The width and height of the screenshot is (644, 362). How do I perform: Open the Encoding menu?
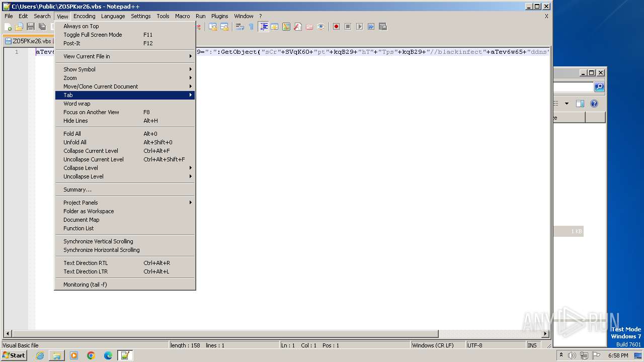point(84,16)
